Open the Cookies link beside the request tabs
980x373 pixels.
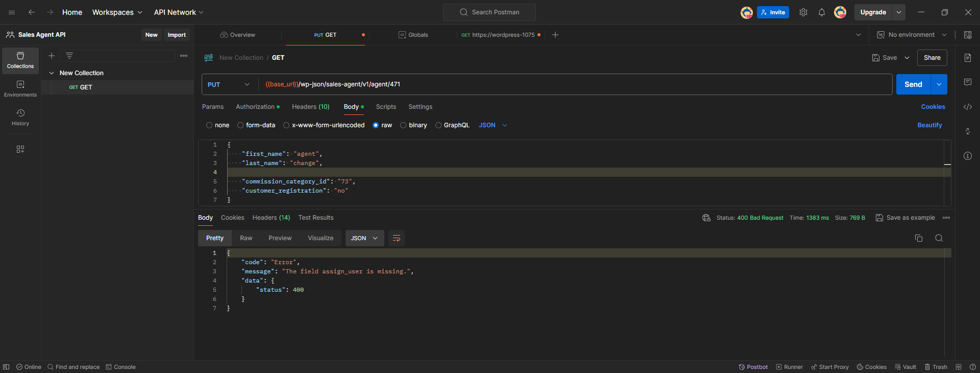click(x=933, y=107)
